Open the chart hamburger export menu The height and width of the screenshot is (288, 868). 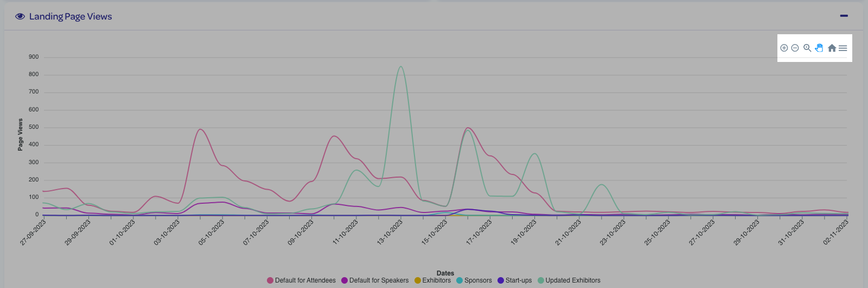[843, 48]
